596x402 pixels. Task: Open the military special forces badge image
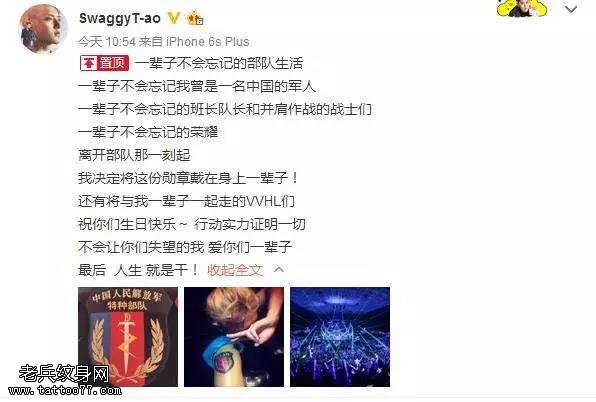(x=128, y=337)
